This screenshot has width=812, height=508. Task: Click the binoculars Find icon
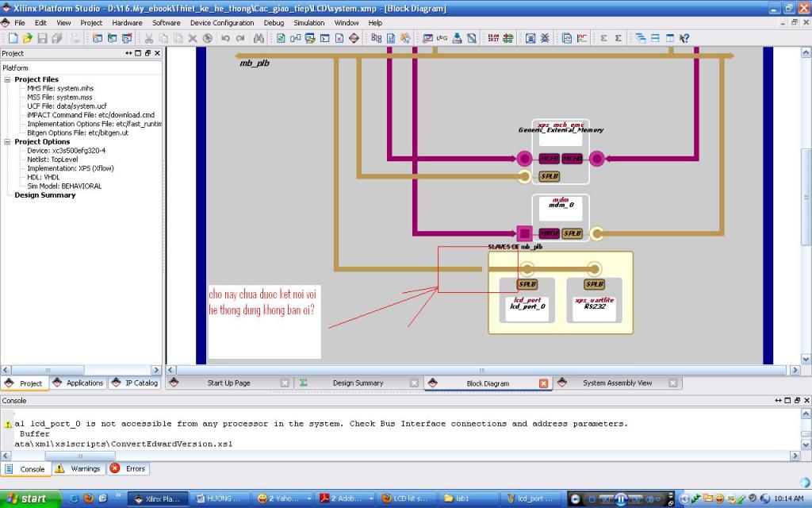(259, 38)
